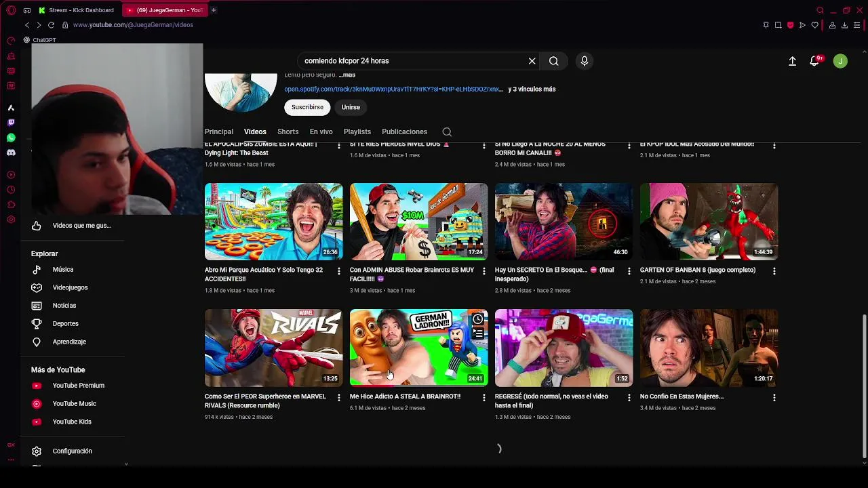The image size is (868, 488).
Task: Open the Playlists channel tab
Action: click(x=357, y=131)
